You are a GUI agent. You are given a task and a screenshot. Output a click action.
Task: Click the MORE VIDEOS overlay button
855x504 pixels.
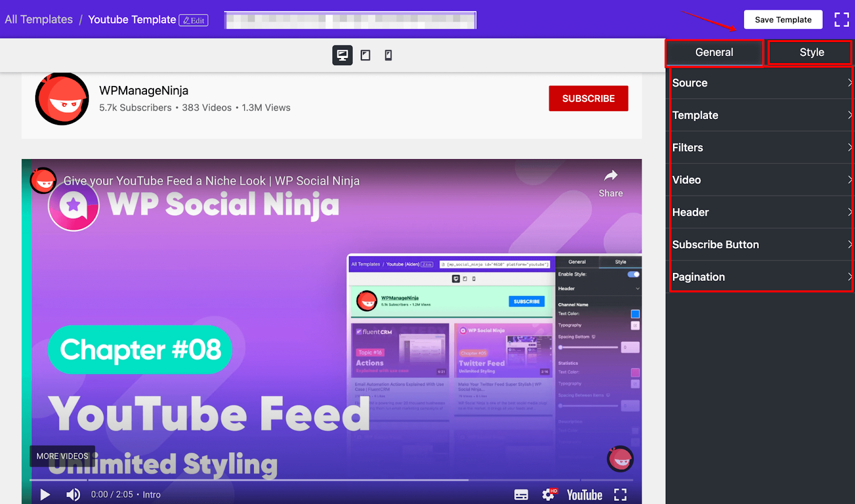(63, 456)
